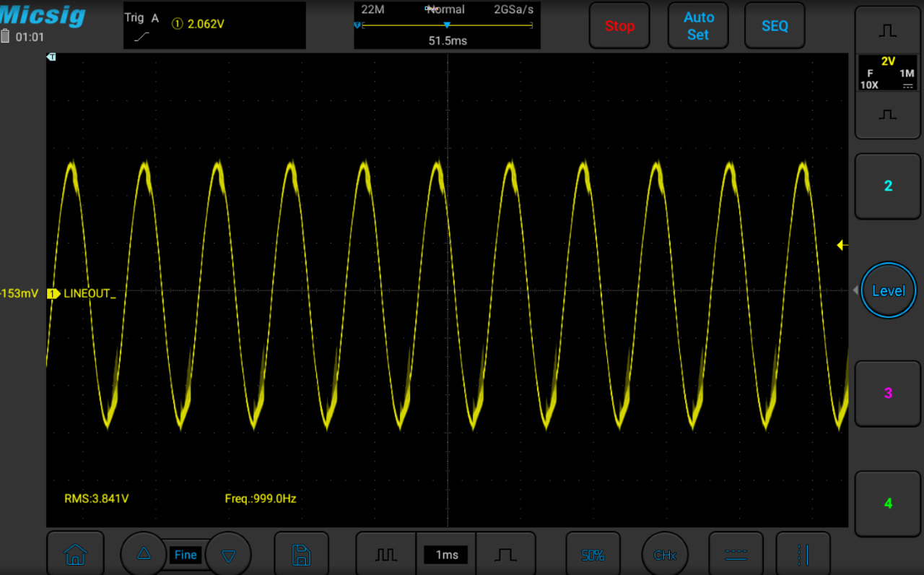The height and width of the screenshot is (575, 924).
Task: Click the small arrow left of Level
Action: point(855,290)
